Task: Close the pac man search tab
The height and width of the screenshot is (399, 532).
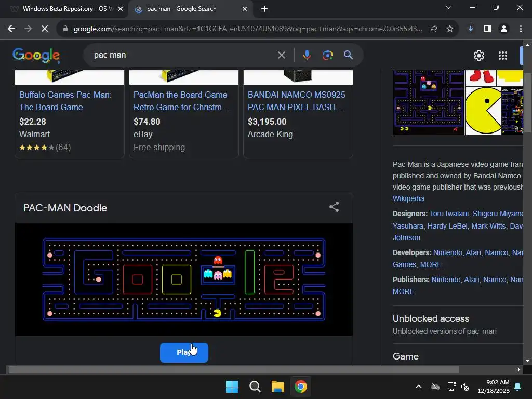Action: pyautogui.click(x=245, y=9)
